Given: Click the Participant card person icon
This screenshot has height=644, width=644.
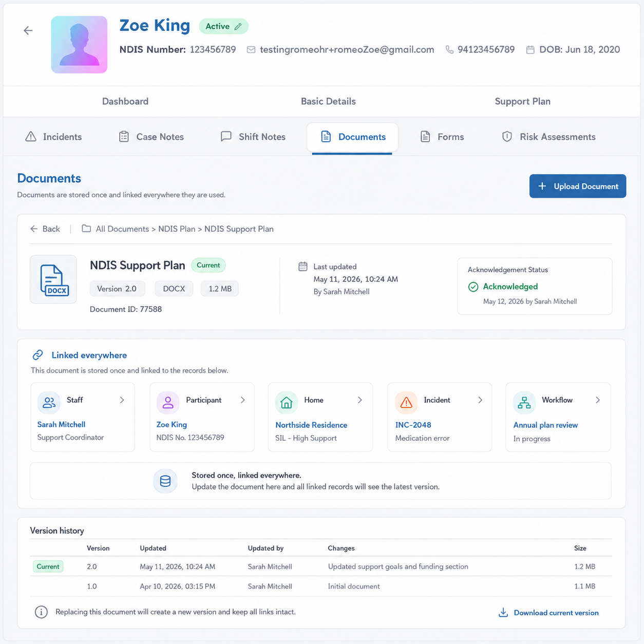Looking at the screenshot, I should (168, 402).
